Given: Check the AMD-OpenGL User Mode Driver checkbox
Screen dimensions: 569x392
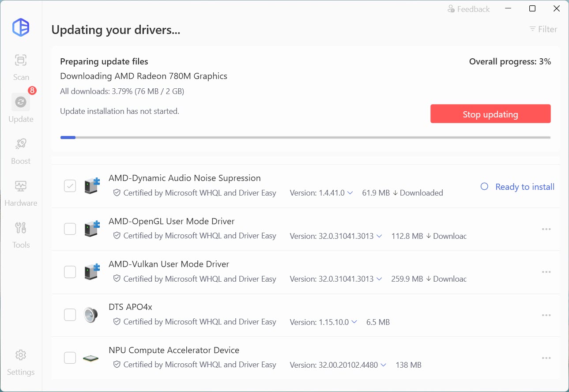Looking at the screenshot, I should [70, 229].
